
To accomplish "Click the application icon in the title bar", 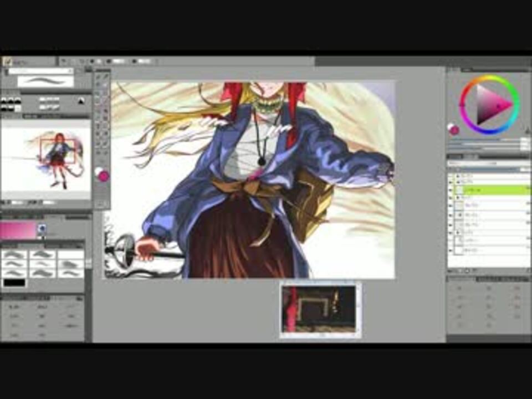I will click(x=7, y=62).
